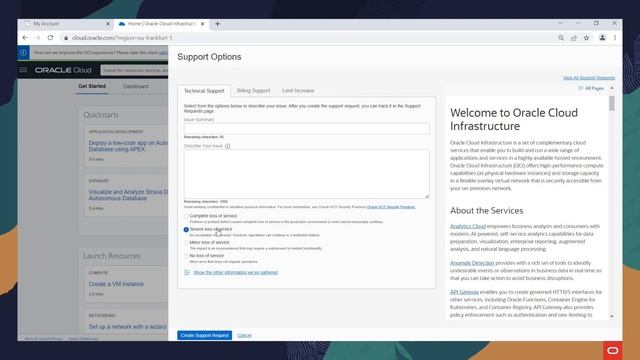640x360 pixels.
Task: Open the API Gateway link
Action: point(464,292)
